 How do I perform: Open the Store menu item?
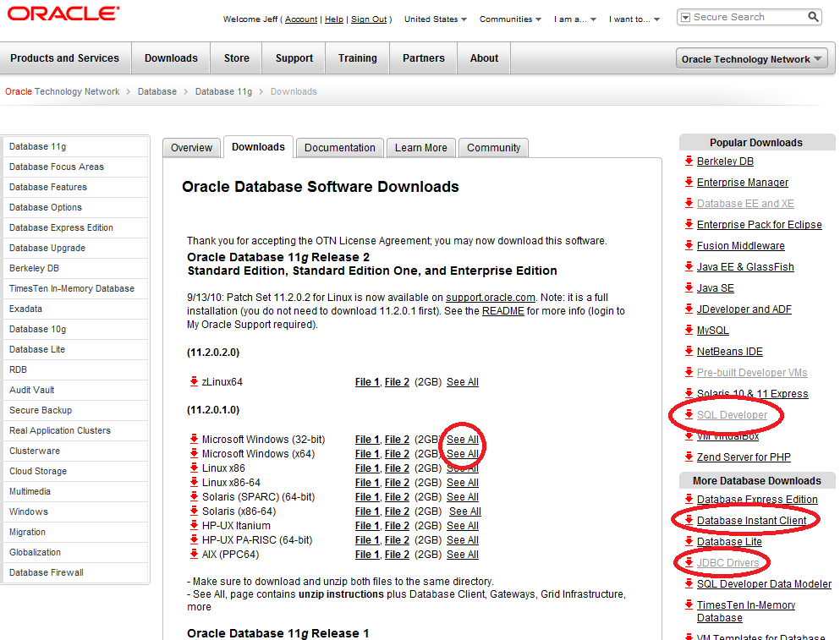click(x=236, y=57)
